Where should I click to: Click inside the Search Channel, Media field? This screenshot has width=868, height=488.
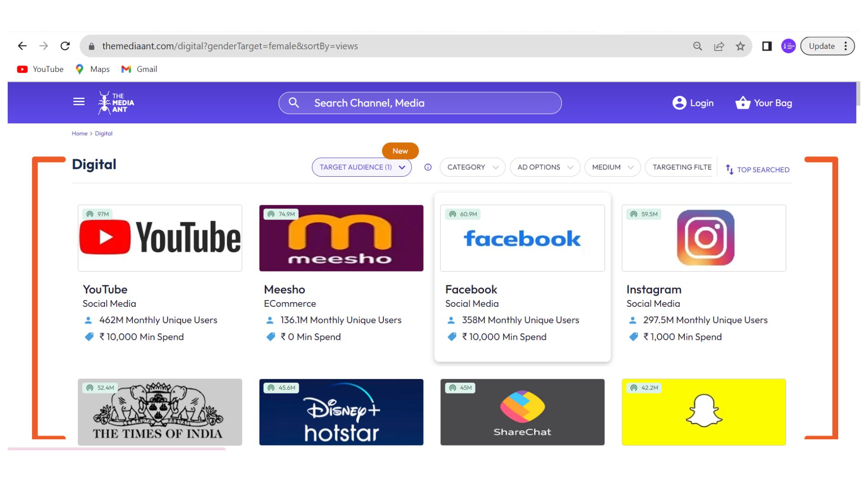click(420, 103)
